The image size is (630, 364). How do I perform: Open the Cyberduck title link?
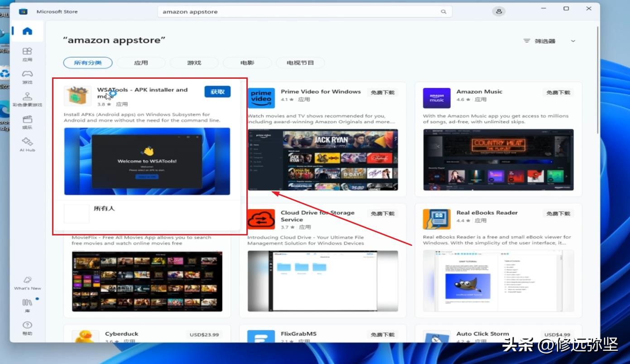[x=122, y=334]
